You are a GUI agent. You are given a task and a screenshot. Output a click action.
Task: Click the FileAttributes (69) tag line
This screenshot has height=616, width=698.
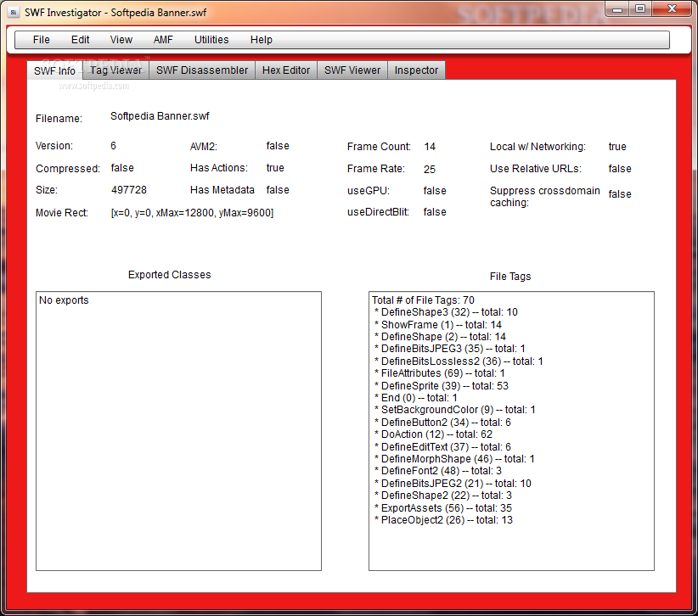(x=440, y=373)
